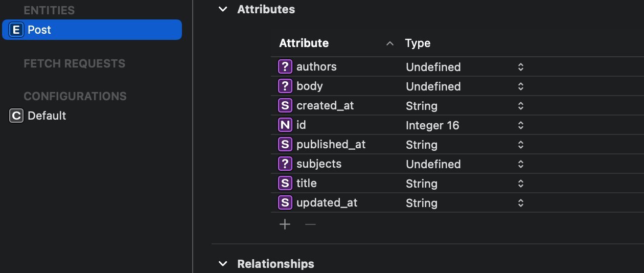
Task: Click the title attribute S icon
Action: pos(285,184)
